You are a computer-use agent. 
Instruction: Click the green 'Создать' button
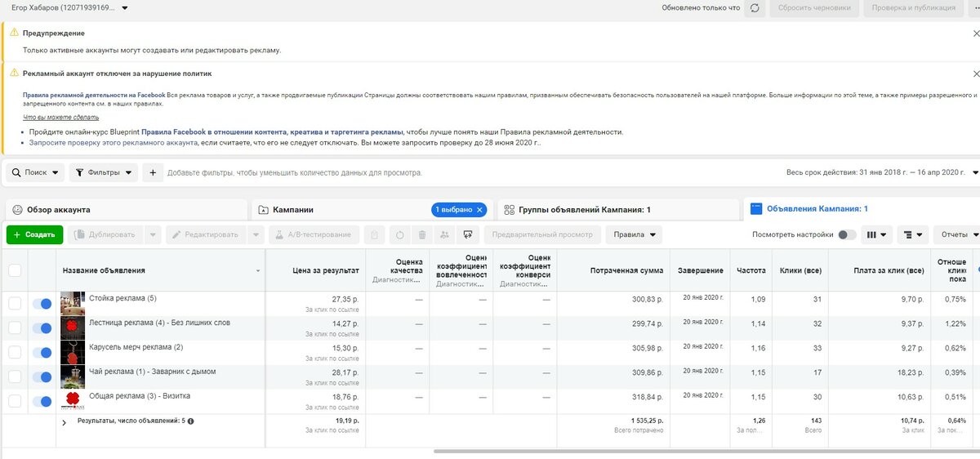(x=34, y=235)
